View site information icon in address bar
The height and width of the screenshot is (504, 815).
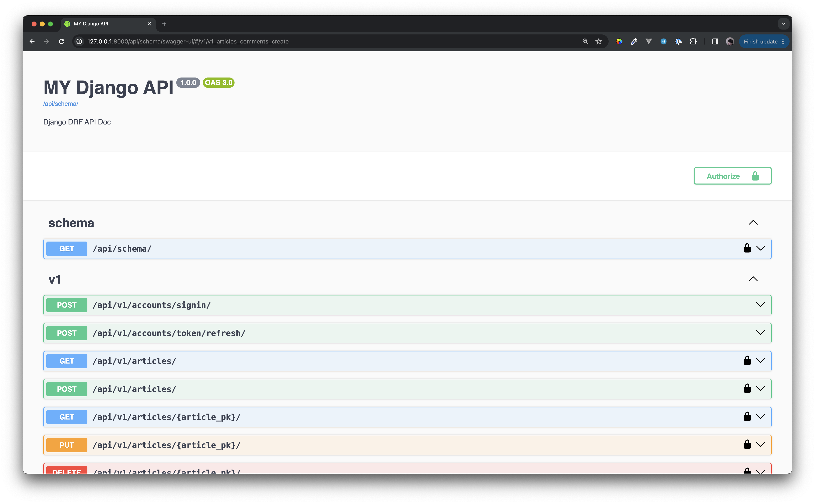(79, 41)
